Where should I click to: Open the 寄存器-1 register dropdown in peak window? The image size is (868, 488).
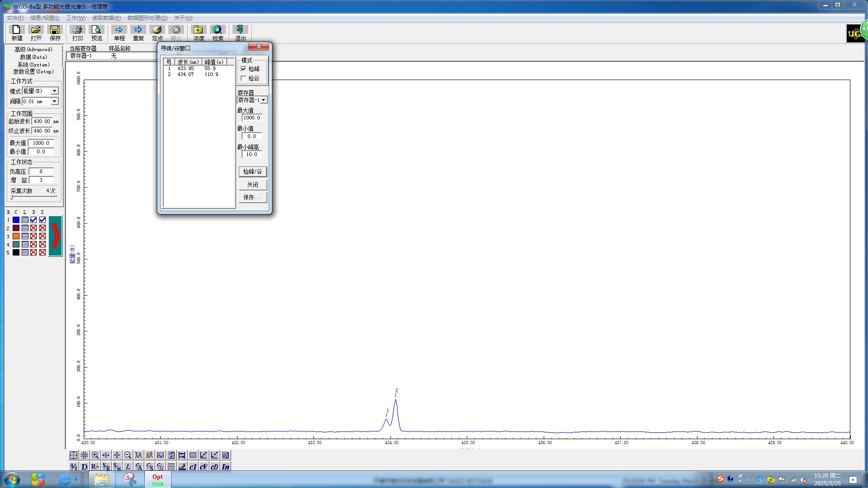click(x=264, y=100)
